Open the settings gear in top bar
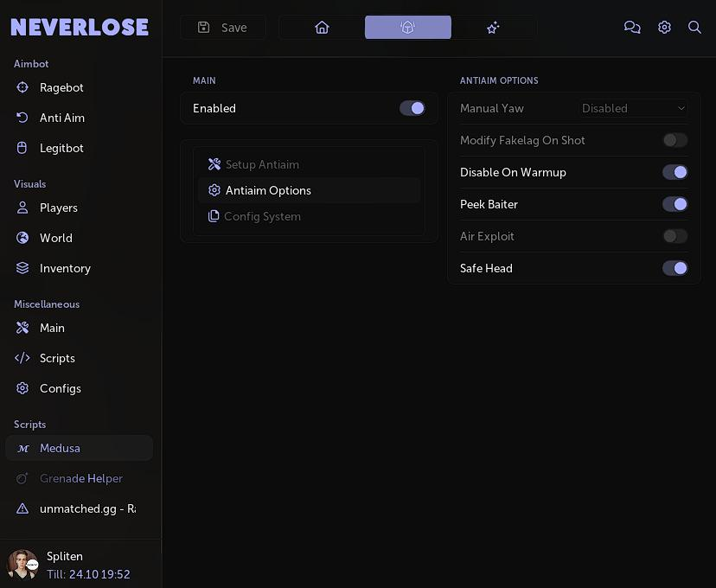 pyautogui.click(x=664, y=28)
